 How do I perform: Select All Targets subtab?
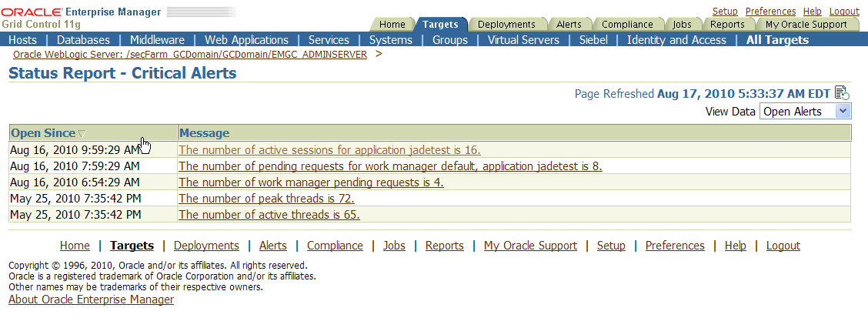[x=777, y=40]
